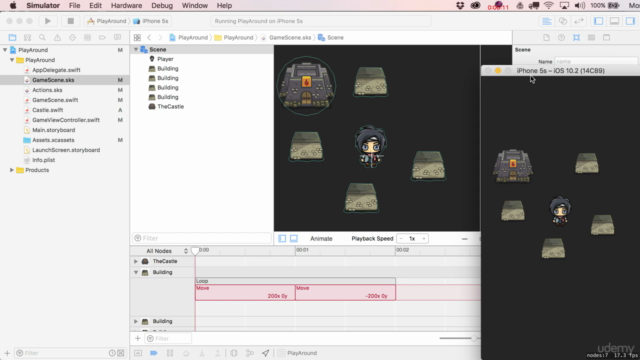Select the Standard editor button
The height and width of the screenshot is (360, 640).
[547, 21]
